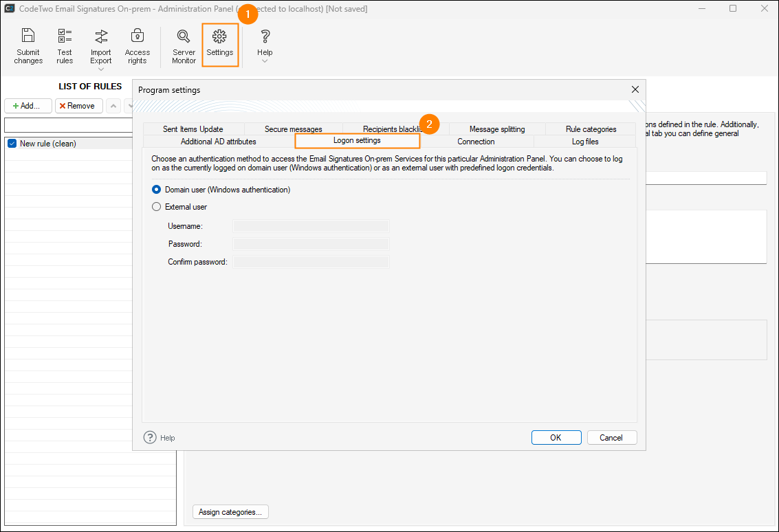The image size is (779, 532).
Task: Toggle the New rule (clean) checkbox
Action: coord(12,144)
